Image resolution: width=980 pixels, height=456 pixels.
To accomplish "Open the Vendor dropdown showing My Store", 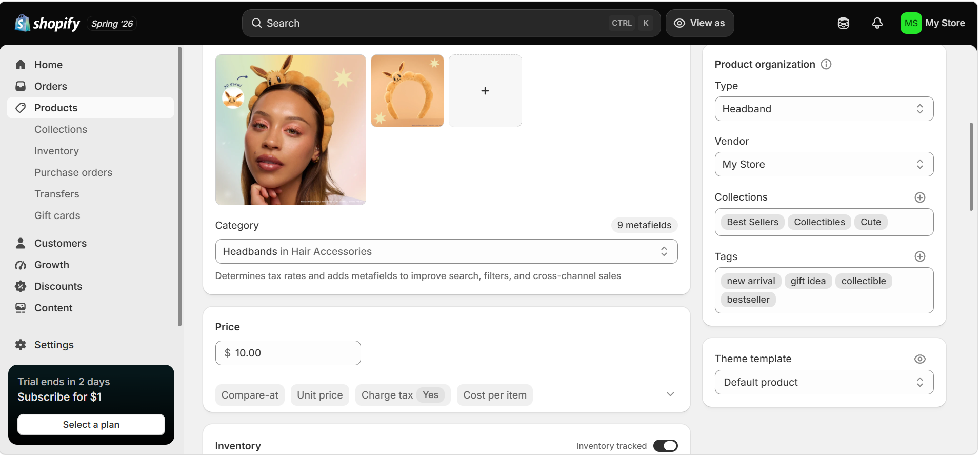I will [824, 164].
